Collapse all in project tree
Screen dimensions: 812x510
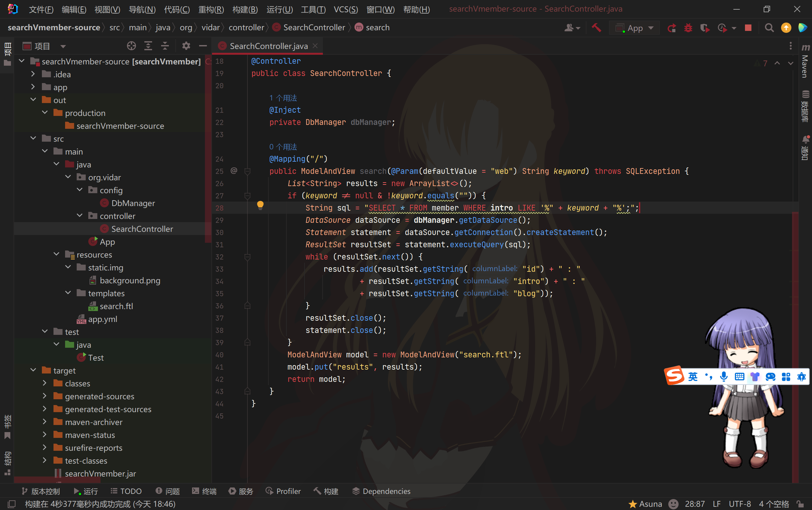165,46
